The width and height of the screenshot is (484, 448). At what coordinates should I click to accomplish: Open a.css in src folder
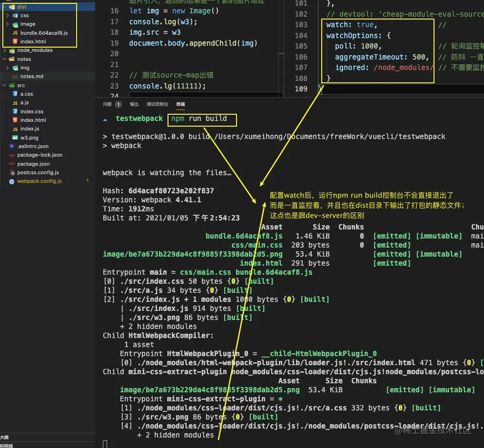click(27, 94)
